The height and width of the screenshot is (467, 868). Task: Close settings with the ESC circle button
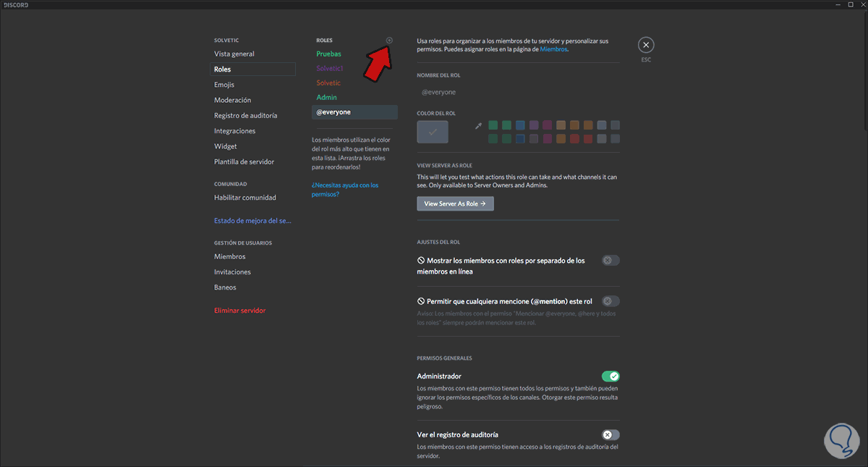[646, 45]
